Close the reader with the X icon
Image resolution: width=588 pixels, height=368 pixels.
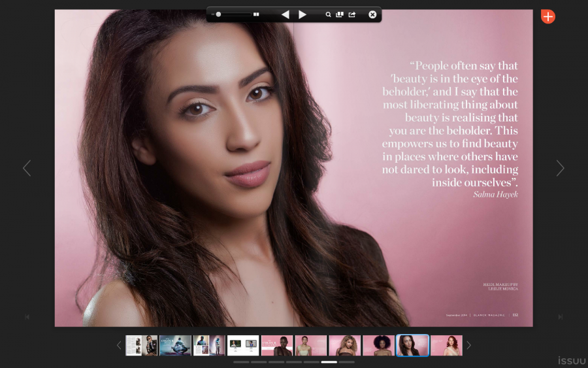[372, 14]
